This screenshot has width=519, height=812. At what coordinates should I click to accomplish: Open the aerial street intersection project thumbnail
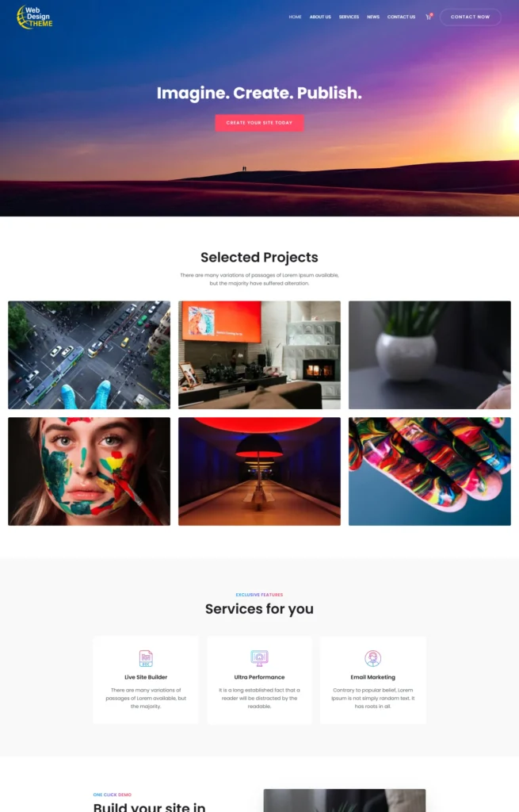point(89,355)
